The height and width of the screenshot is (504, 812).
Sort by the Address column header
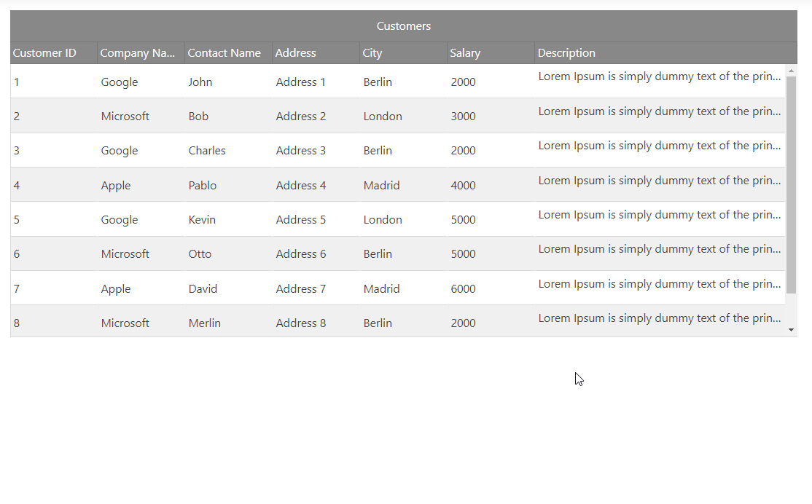tap(296, 53)
